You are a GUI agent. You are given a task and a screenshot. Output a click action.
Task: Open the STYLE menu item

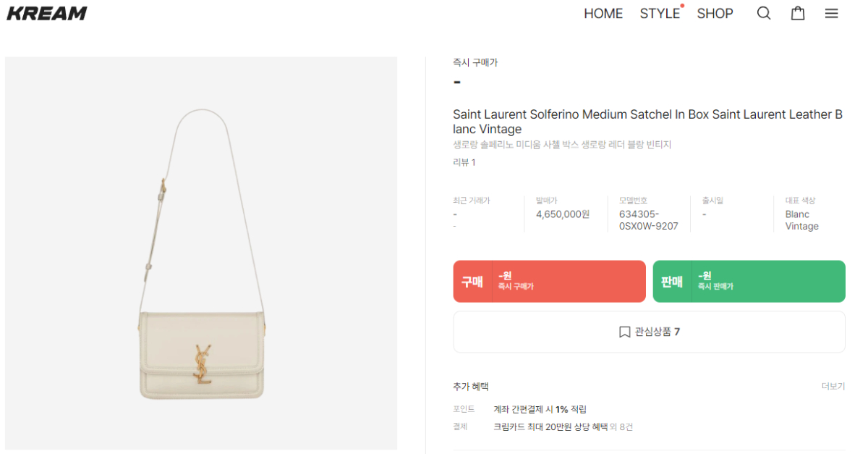[x=660, y=13]
